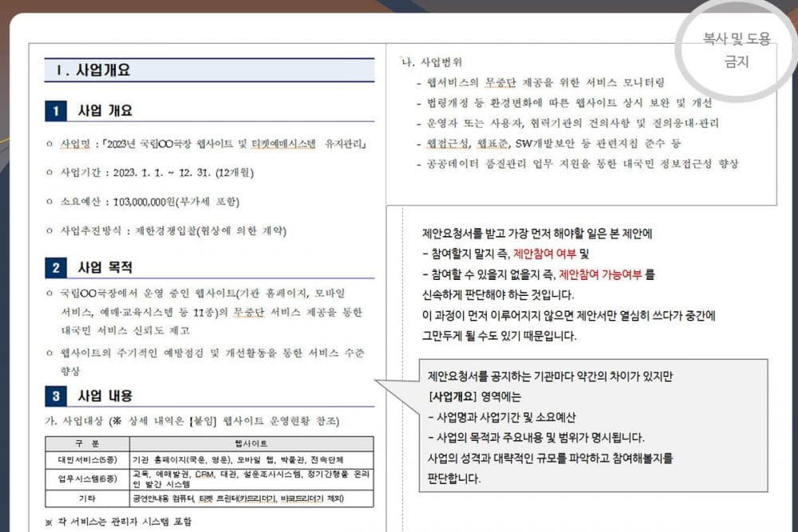
Task: Click the '구 분' table header cell
Action: pyautogui.click(x=86, y=443)
